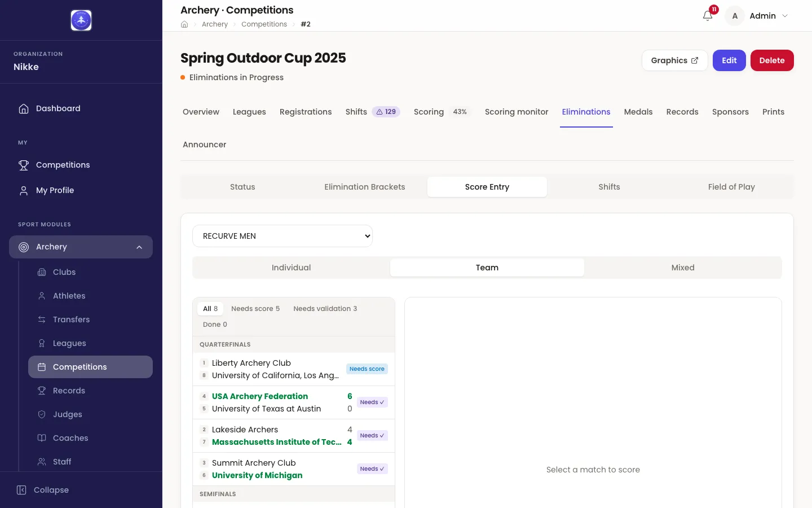Click the Graphics external link button
812x508 pixels.
(674, 60)
